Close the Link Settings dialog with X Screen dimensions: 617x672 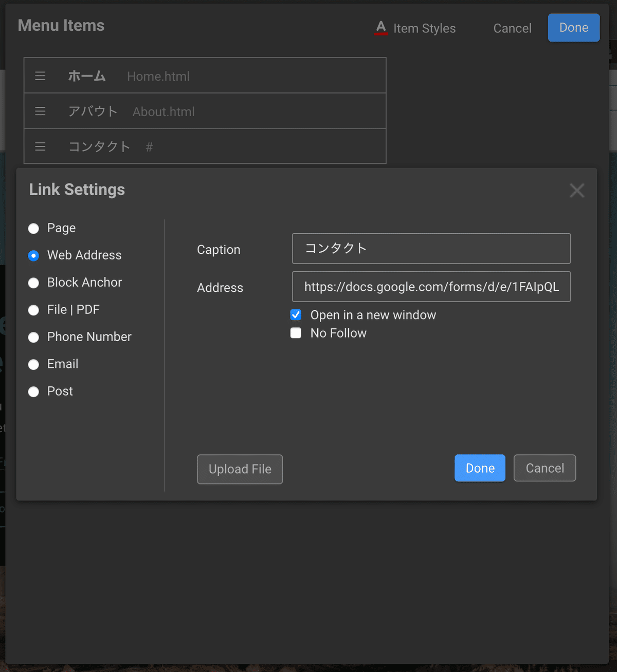click(577, 191)
